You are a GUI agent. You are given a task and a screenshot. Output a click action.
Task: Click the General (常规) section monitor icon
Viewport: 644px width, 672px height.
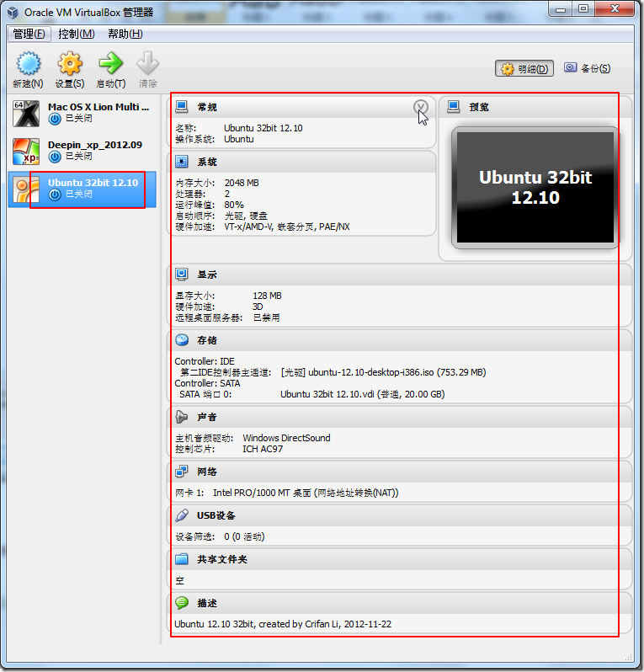coord(182,107)
